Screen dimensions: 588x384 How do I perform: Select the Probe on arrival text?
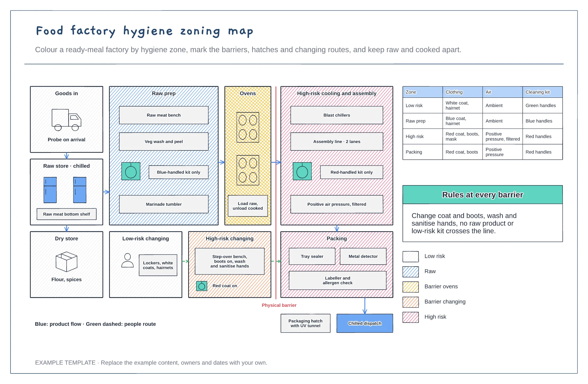pyautogui.click(x=67, y=140)
